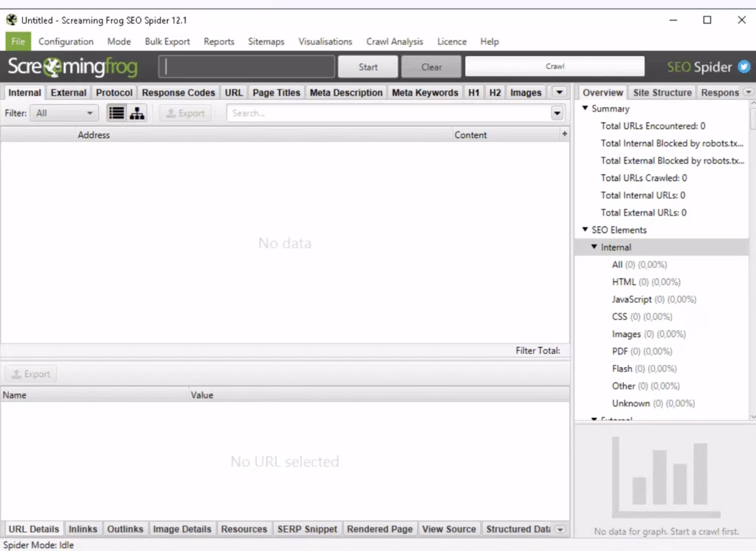756x551 pixels.
Task: Switch to the Response Codes tab
Action: tap(179, 92)
